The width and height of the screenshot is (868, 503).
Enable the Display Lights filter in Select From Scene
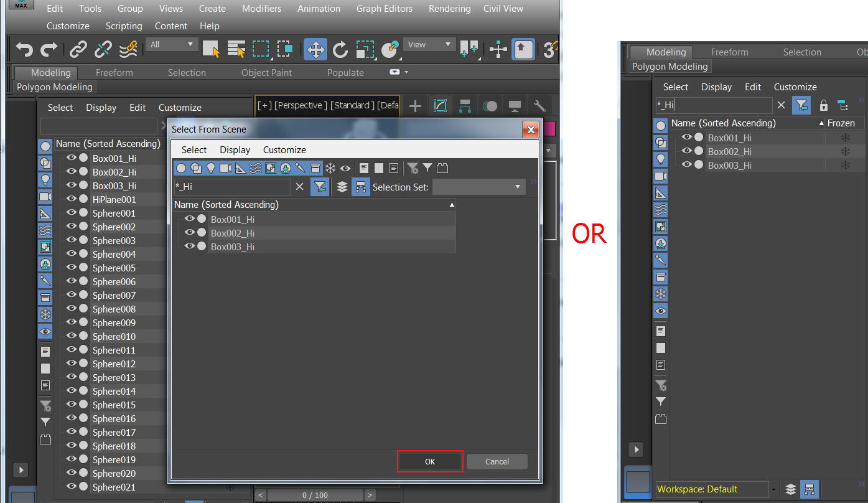211,168
